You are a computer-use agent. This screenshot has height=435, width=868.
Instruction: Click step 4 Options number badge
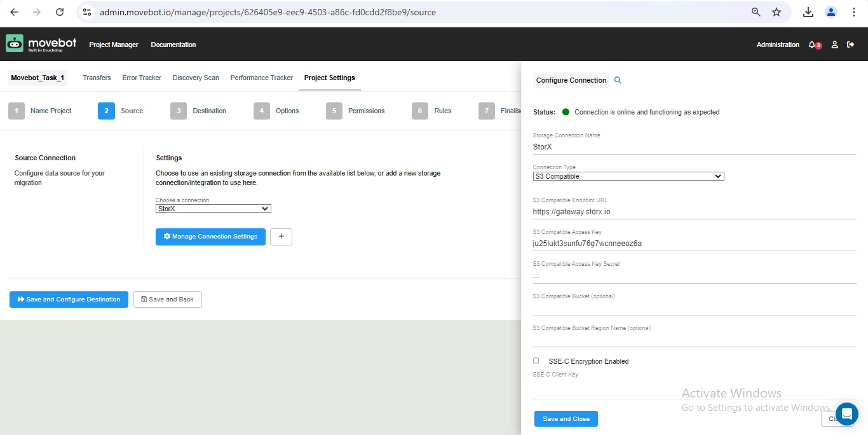[262, 111]
